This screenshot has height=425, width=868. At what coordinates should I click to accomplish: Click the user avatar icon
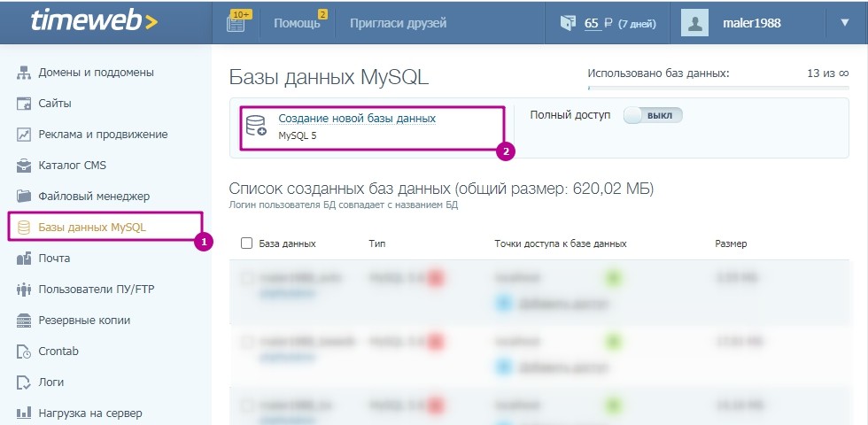pyautogui.click(x=694, y=23)
